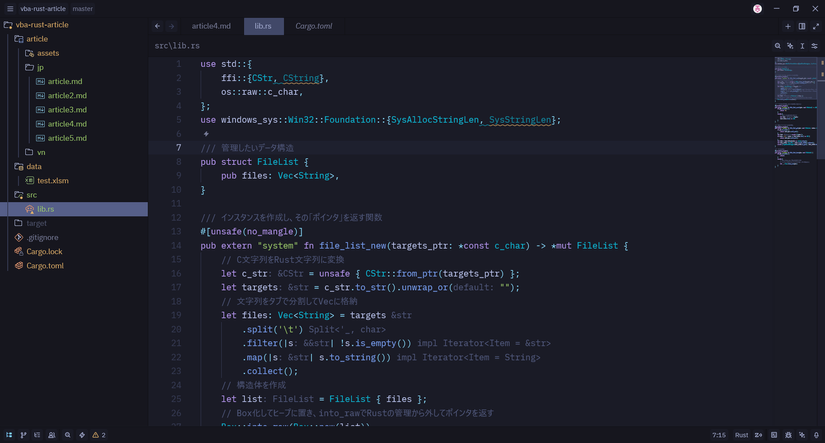Open project search in status bar
This screenshot has width=825, height=443.
pyautogui.click(x=67, y=435)
